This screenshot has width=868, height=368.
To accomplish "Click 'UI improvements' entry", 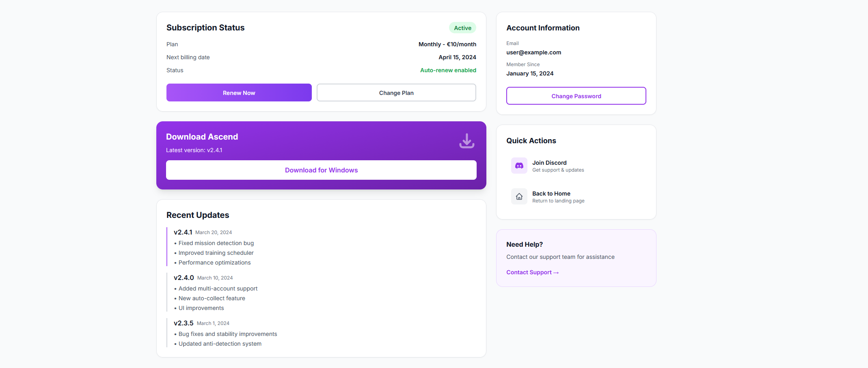I will [199, 308].
